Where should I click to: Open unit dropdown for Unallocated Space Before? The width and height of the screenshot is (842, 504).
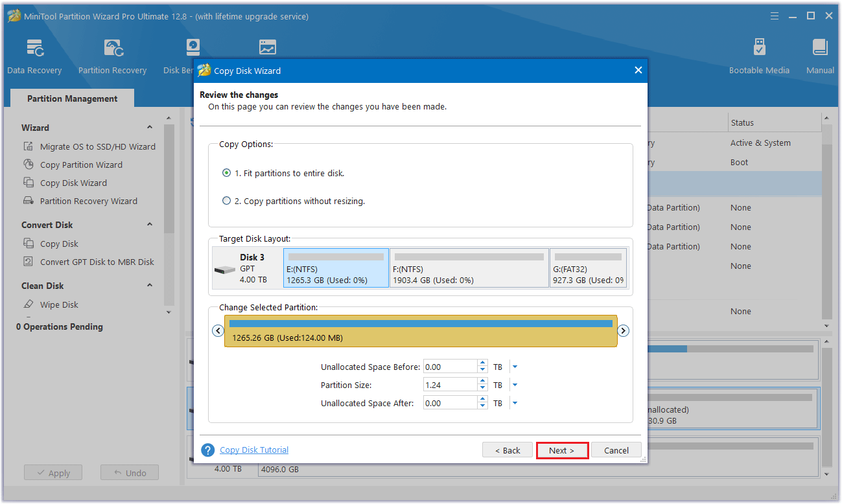coord(515,367)
